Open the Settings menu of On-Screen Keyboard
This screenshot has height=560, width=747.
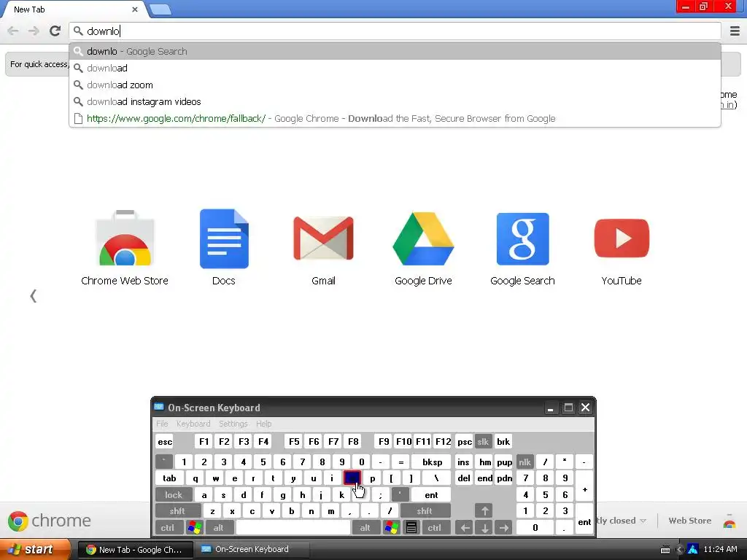pos(233,424)
